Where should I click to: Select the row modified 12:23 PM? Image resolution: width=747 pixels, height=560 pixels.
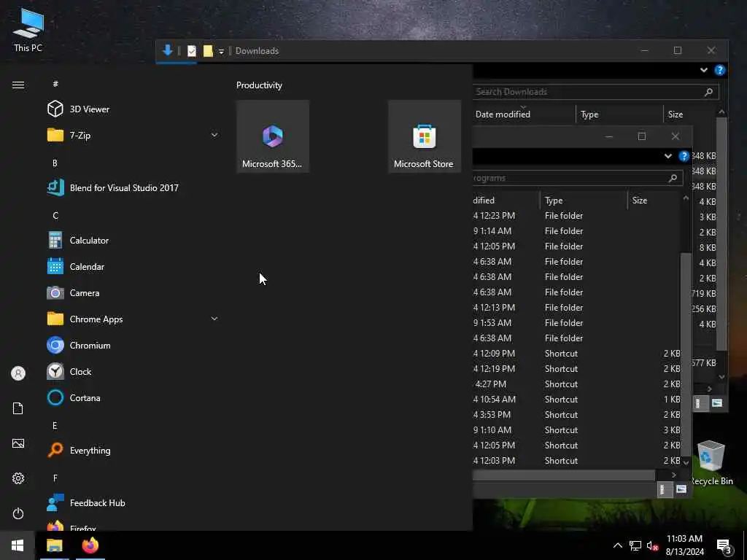tap(576, 216)
